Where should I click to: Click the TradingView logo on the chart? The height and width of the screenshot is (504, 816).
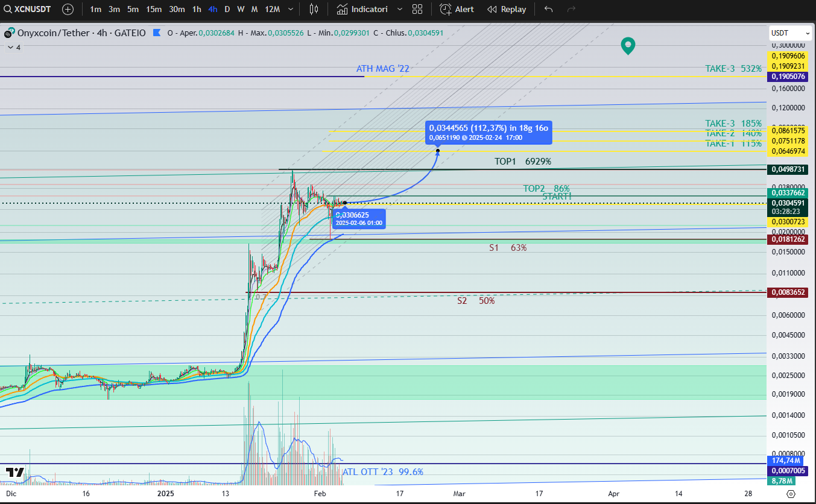[15, 473]
